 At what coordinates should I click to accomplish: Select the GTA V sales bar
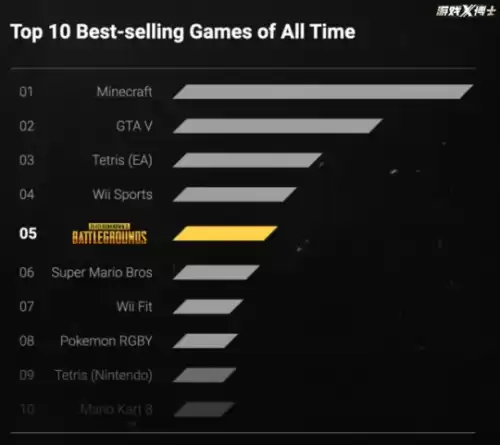[x=277, y=126]
